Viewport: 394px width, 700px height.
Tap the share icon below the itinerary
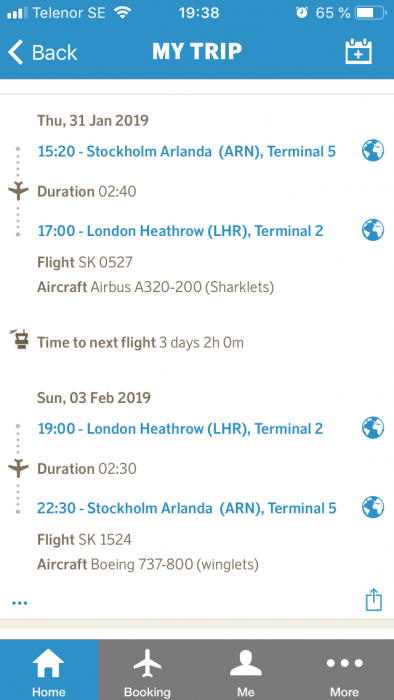point(373,600)
